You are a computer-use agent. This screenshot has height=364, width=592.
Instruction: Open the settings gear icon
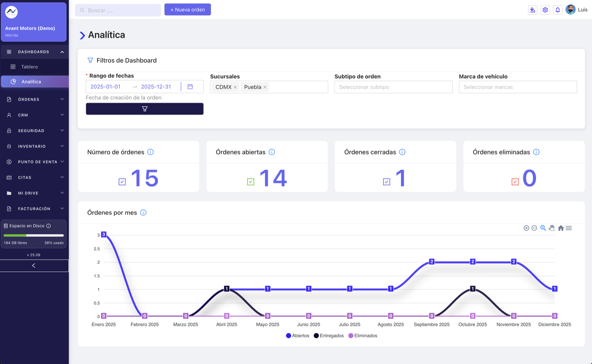tap(545, 10)
